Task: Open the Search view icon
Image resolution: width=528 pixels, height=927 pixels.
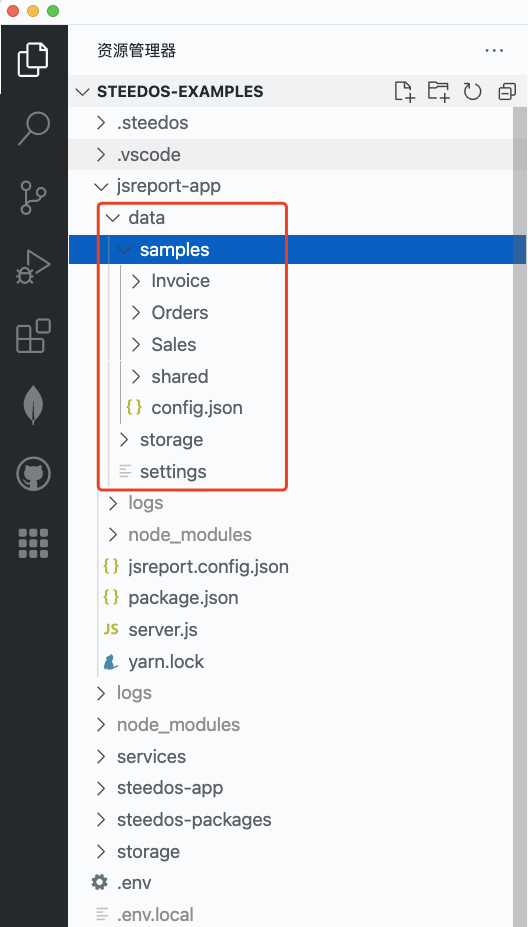Action: pyautogui.click(x=33, y=128)
